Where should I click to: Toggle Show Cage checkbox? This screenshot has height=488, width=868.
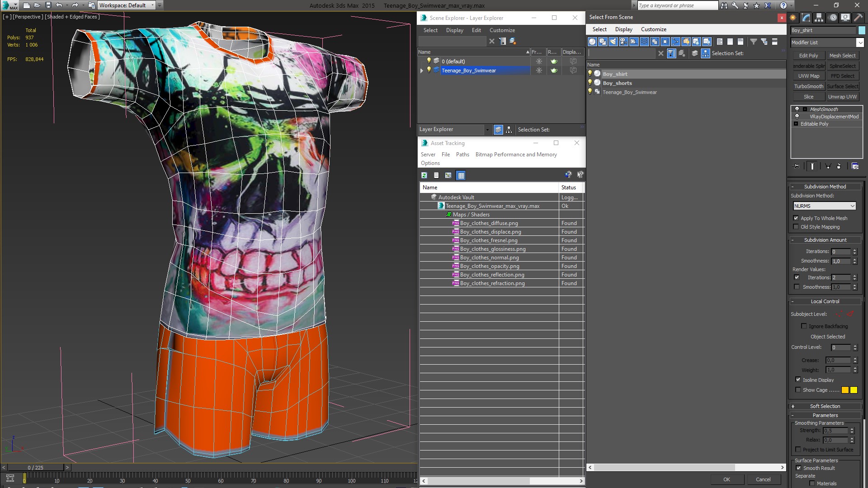point(798,390)
